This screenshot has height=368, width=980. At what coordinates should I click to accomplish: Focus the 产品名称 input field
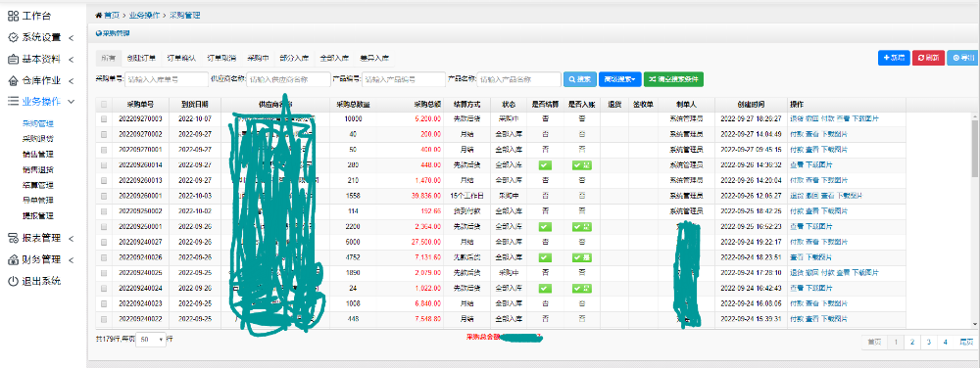tap(519, 79)
